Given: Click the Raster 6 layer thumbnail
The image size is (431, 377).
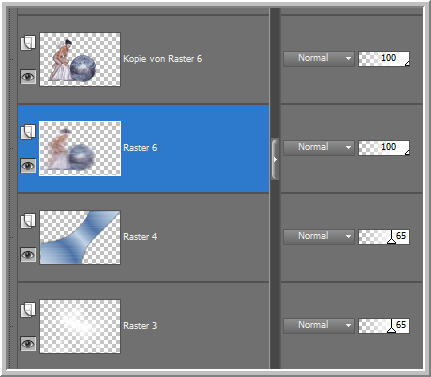Looking at the screenshot, I should tap(80, 148).
